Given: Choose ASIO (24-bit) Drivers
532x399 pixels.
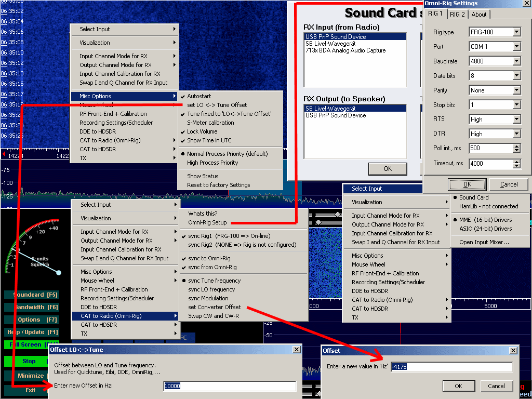Looking at the screenshot, I should coord(485,229).
